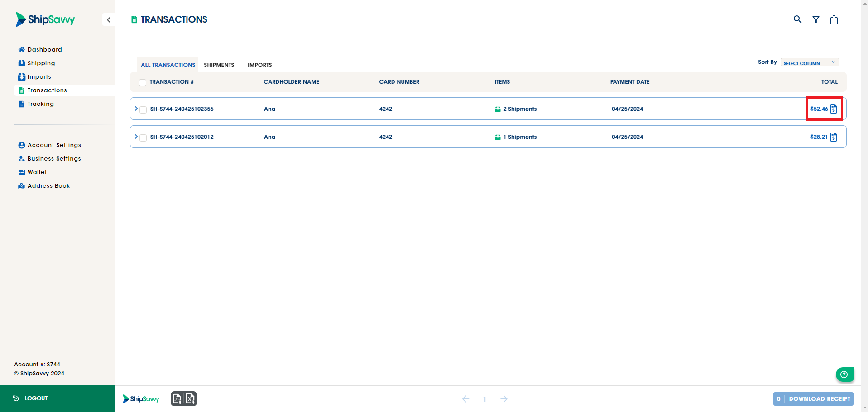
Task: Click the ShipSavvy logo in sidebar
Action: coord(45,19)
